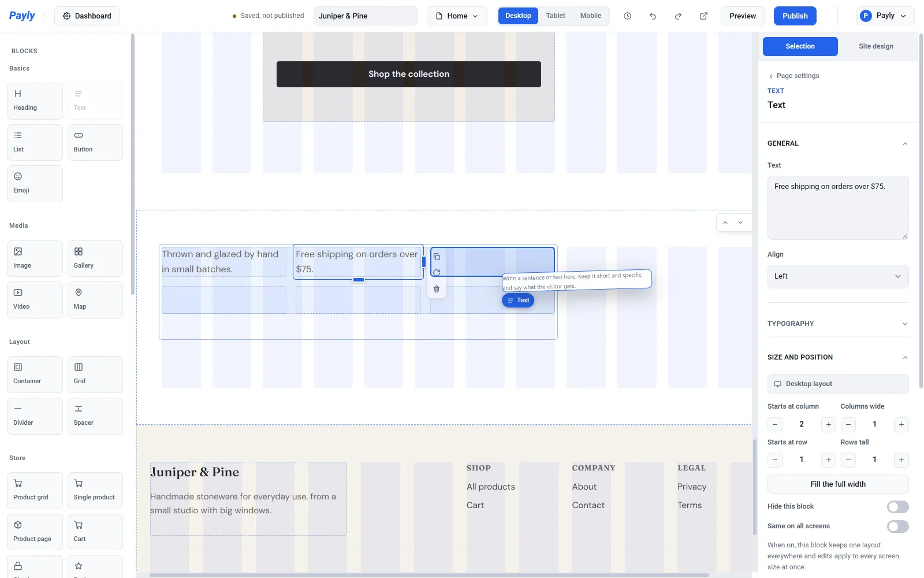Add a Product grid block
The height and width of the screenshot is (578, 924).
[35, 491]
